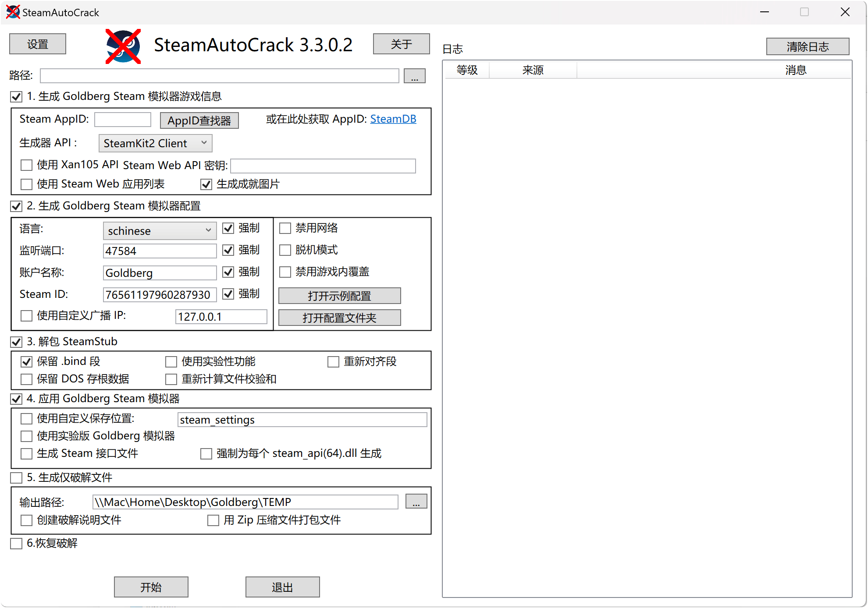Open the 语言 schinese dropdown

160,230
